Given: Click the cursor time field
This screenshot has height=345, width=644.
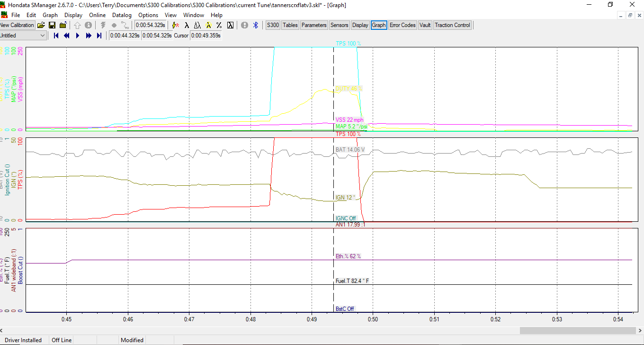Looking at the screenshot, I should (x=206, y=36).
